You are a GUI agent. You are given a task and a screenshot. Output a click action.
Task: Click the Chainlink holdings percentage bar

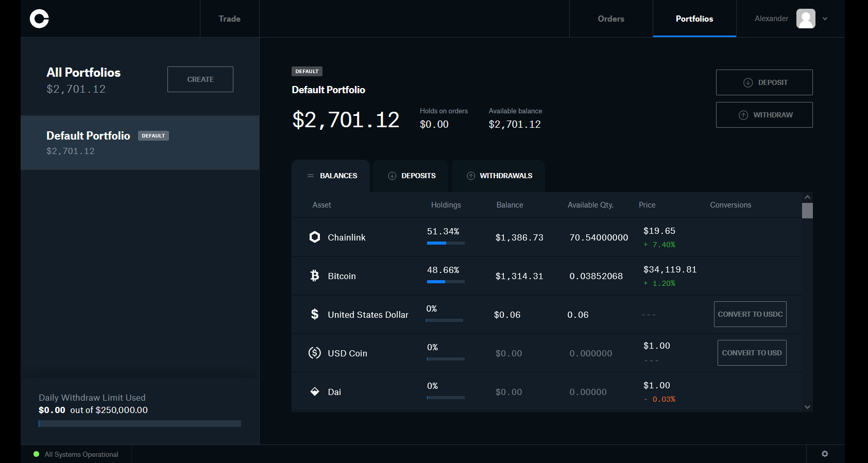[446, 243]
